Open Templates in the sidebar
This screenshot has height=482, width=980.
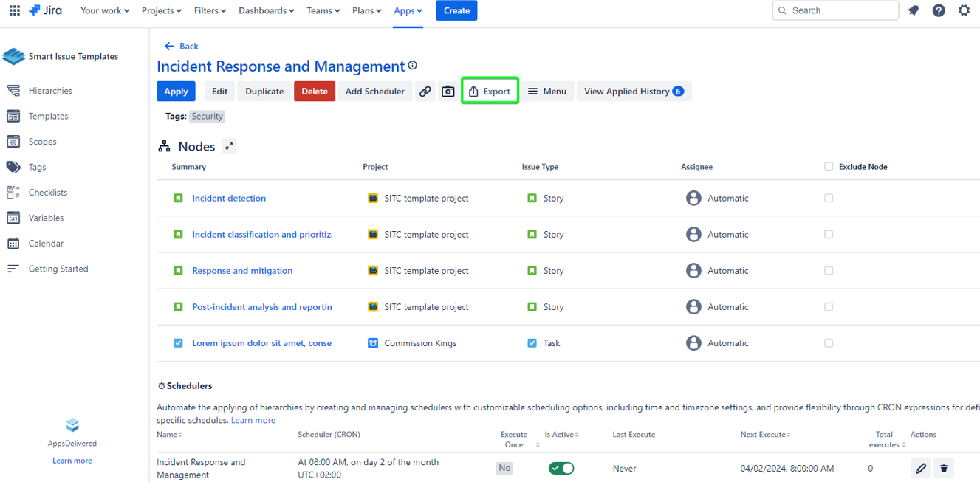(x=48, y=116)
